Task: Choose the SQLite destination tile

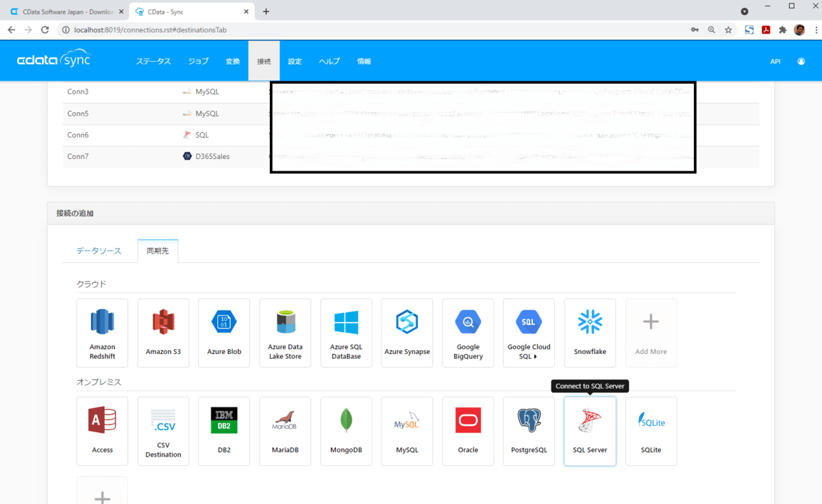Action: click(651, 431)
